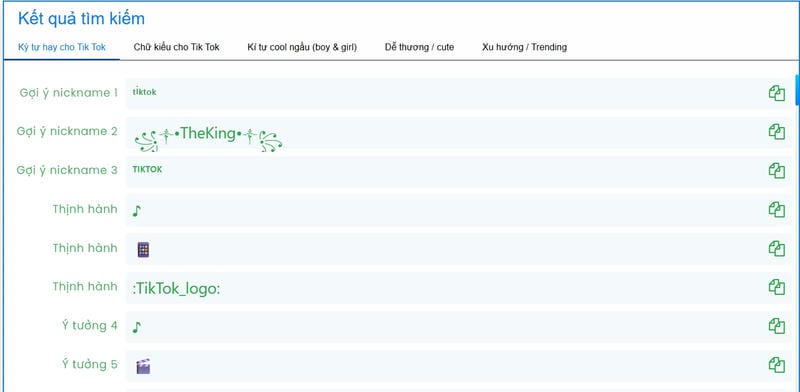Click the phone emoji in Thịnh hành row
Image resolution: width=800 pixels, height=392 pixels.
pos(143,250)
